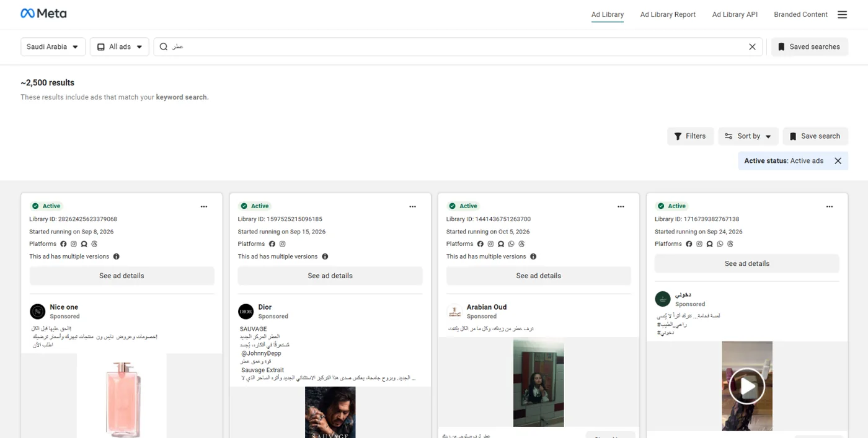The width and height of the screenshot is (868, 438).
Task: Open the Filters button
Action: point(689,136)
